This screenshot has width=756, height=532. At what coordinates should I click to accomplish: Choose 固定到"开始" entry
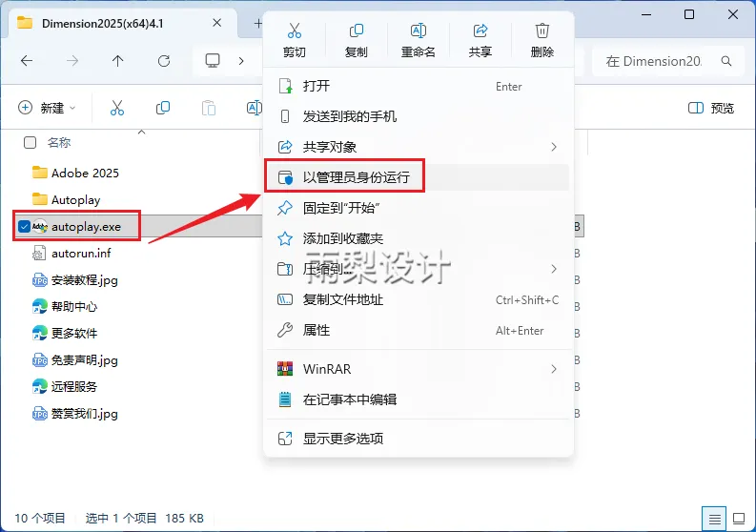point(419,208)
